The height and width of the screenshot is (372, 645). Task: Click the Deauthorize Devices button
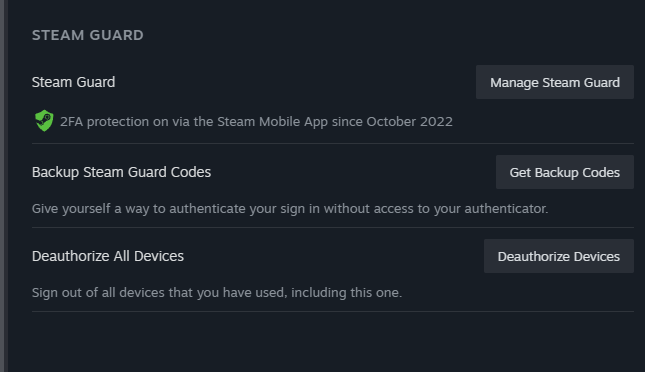tap(558, 256)
